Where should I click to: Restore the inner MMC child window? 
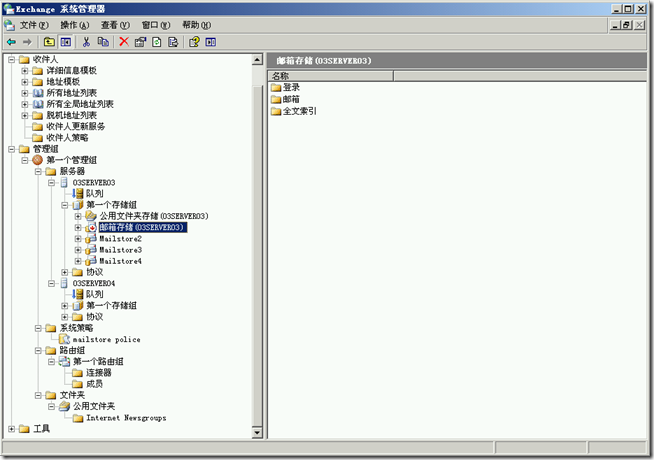tap(626, 25)
